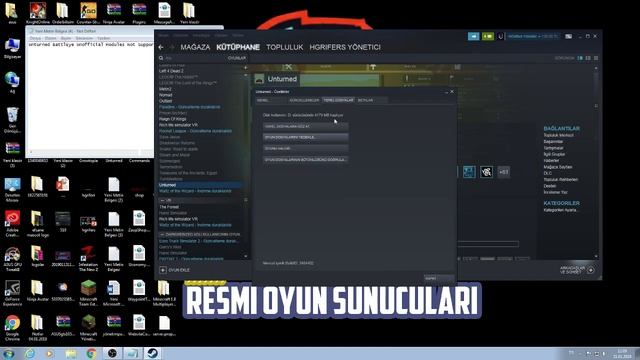Click the browse local files button

click(x=305, y=127)
